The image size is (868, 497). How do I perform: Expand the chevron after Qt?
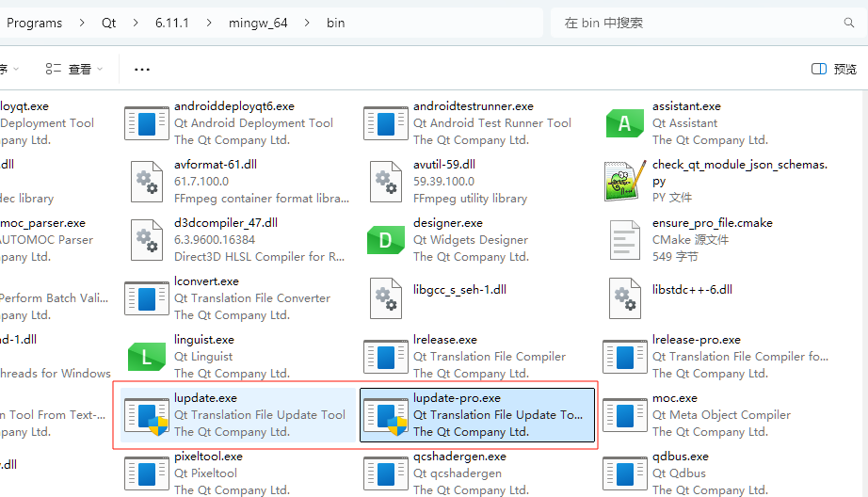click(136, 24)
